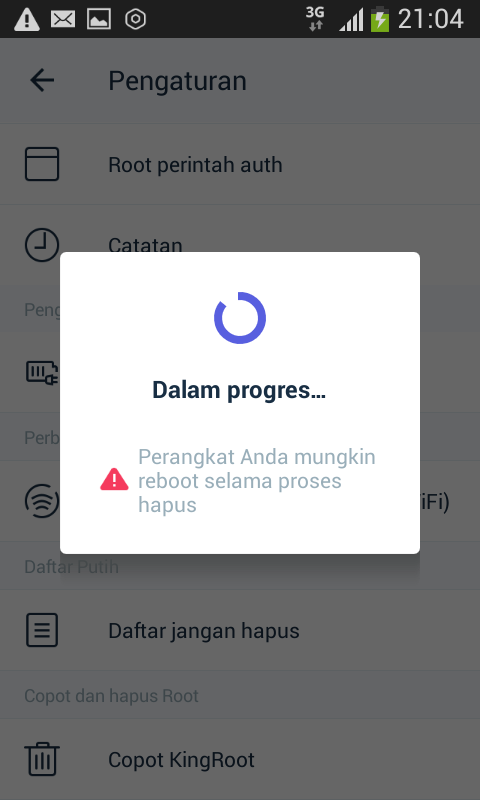Tap the picture notification icon in status bar
This screenshot has height=800, width=480.
pos(99,19)
